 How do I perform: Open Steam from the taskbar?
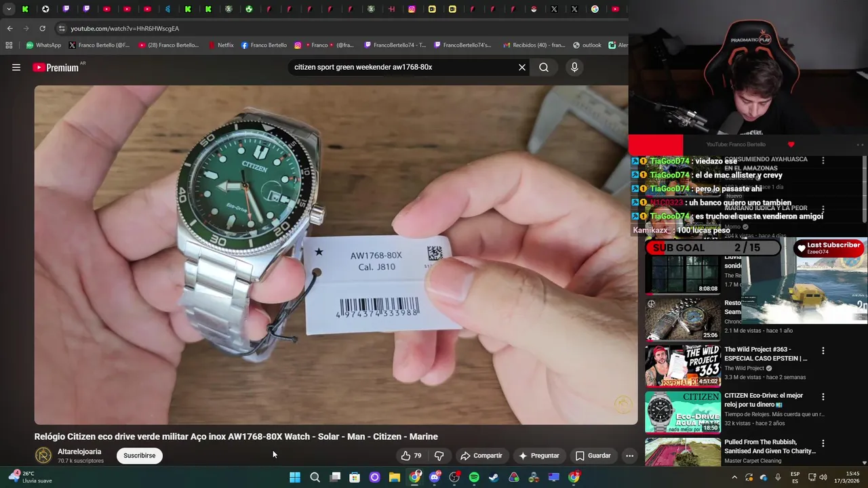pyautogui.click(x=494, y=478)
